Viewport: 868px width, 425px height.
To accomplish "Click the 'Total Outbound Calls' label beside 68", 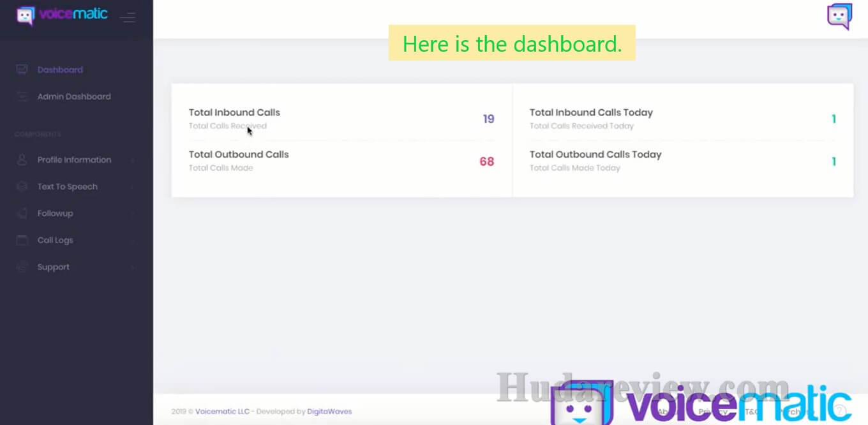I will [x=239, y=154].
